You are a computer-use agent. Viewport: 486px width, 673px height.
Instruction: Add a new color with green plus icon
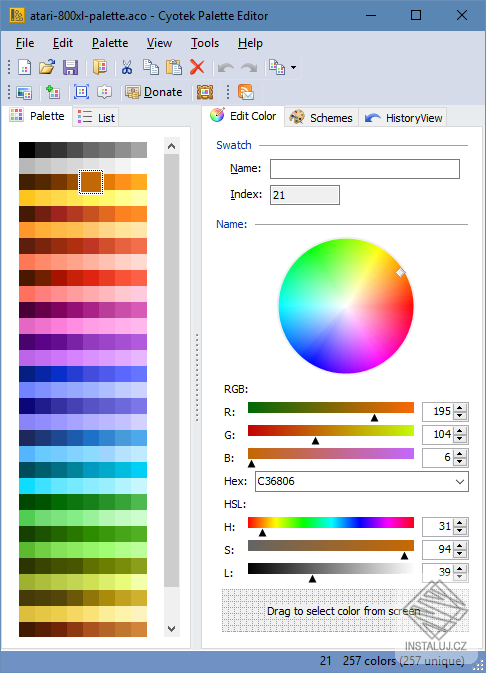click(x=53, y=92)
